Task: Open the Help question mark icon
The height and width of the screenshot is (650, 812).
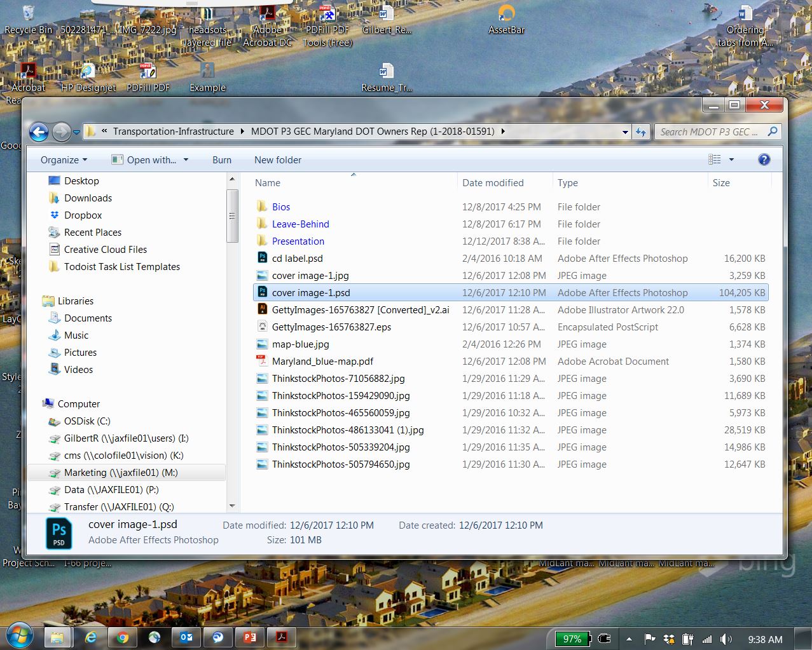Action: pyautogui.click(x=764, y=159)
